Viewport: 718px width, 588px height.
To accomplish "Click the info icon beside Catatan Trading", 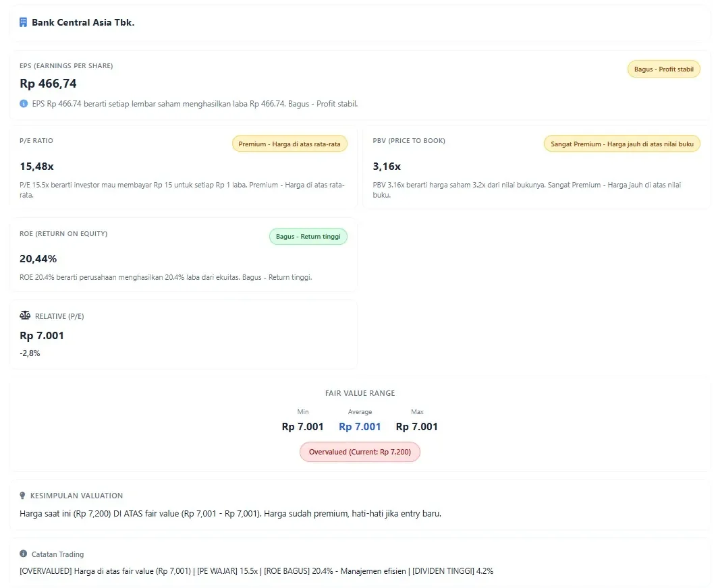I will click(24, 554).
